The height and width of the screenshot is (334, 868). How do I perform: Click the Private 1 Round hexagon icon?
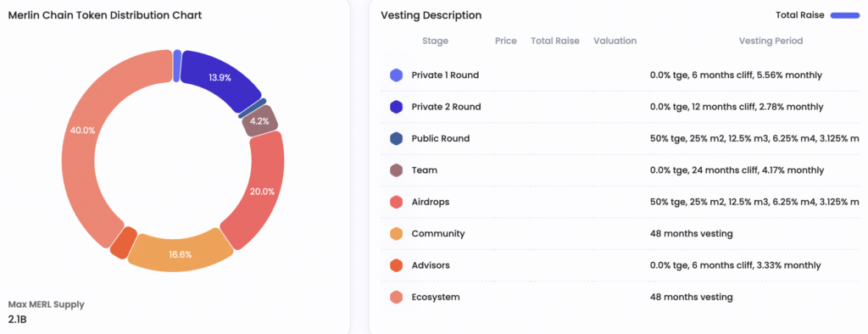click(396, 75)
